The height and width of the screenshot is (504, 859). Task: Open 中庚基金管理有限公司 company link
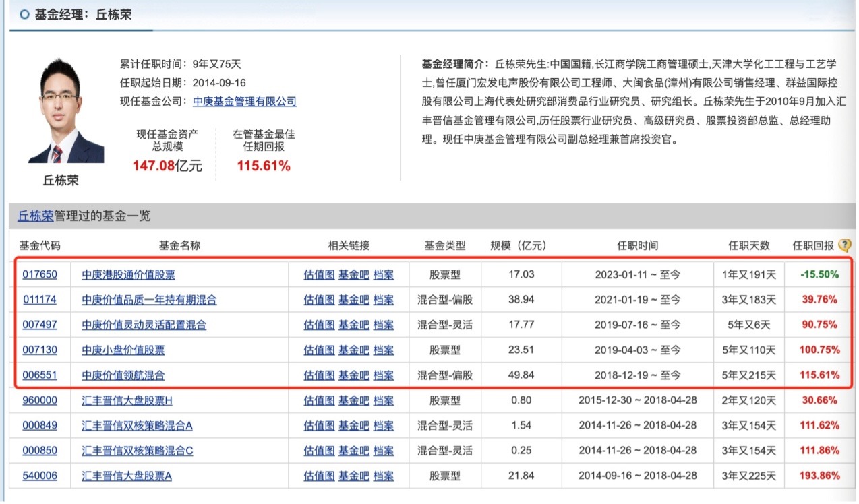(244, 102)
